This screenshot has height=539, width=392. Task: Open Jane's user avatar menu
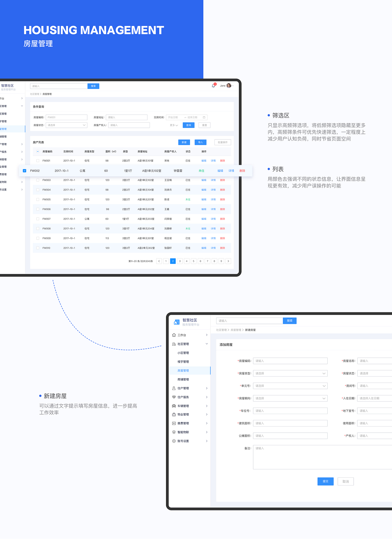tap(229, 86)
